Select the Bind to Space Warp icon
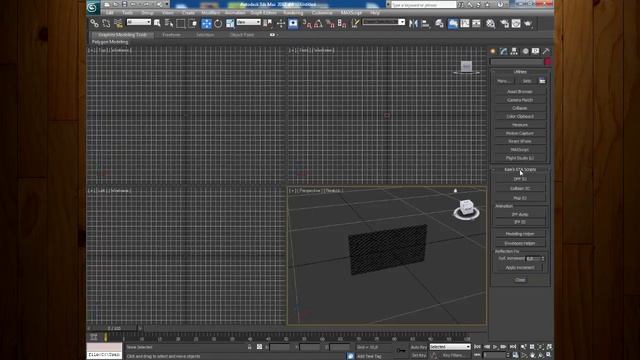 pyautogui.click(x=118, y=23)
